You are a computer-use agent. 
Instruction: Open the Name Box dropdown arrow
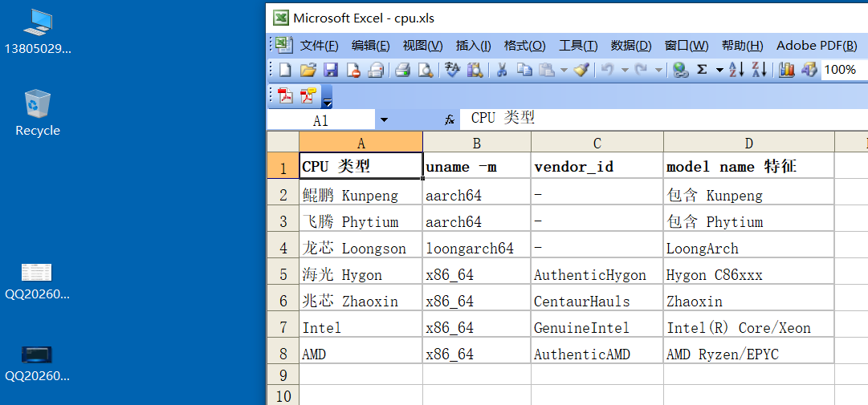tap(384, 120)
